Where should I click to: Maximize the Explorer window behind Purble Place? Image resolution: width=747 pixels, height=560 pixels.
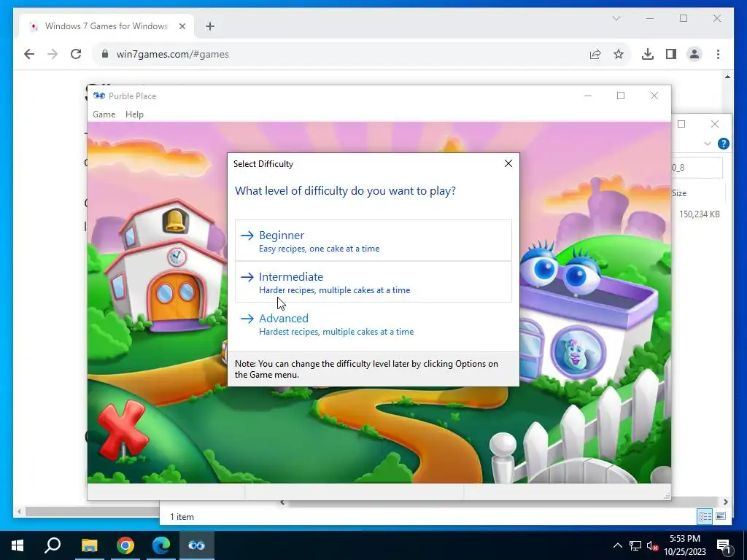(x=681, y=124)
